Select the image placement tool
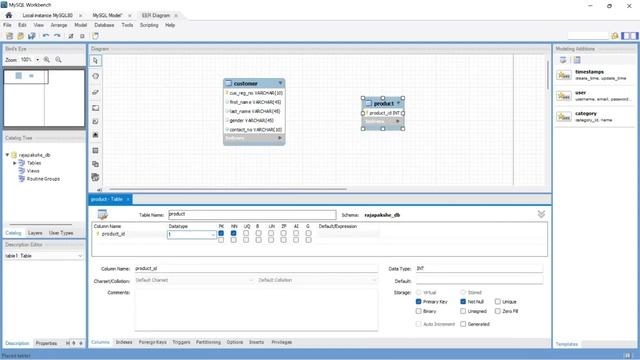The image size is (640, 360). pyautogui.click(x=96, y=135)
